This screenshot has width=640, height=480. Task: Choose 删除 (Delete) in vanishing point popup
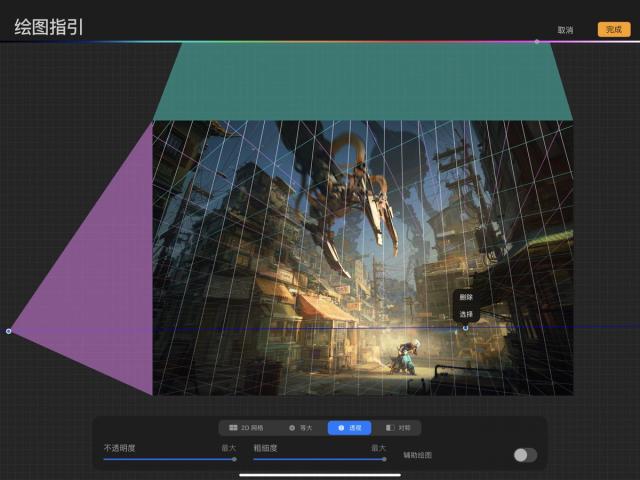[466, 297]
